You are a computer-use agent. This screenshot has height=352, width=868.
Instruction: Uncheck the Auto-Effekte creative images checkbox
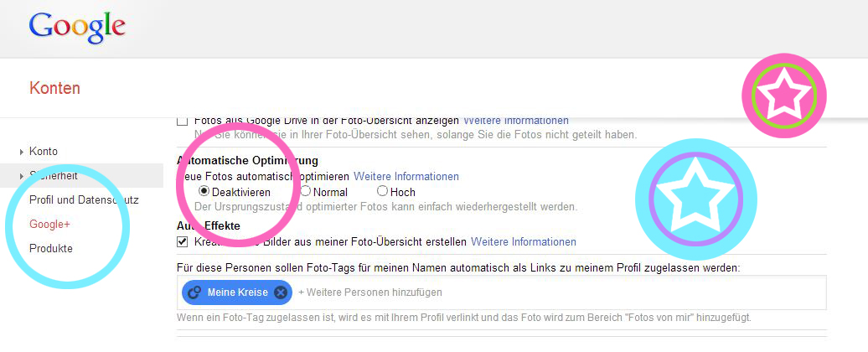coord(182,242)
